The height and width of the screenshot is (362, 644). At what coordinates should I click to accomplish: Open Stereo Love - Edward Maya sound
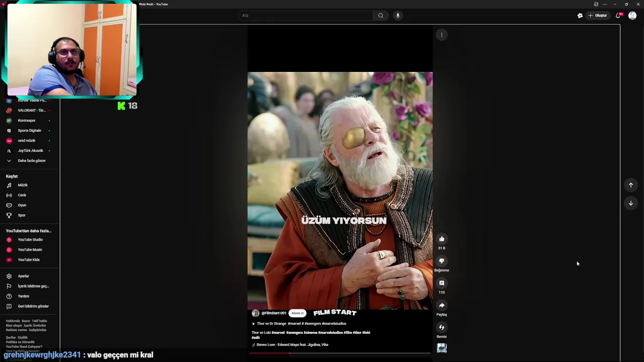tap(290, 345)
